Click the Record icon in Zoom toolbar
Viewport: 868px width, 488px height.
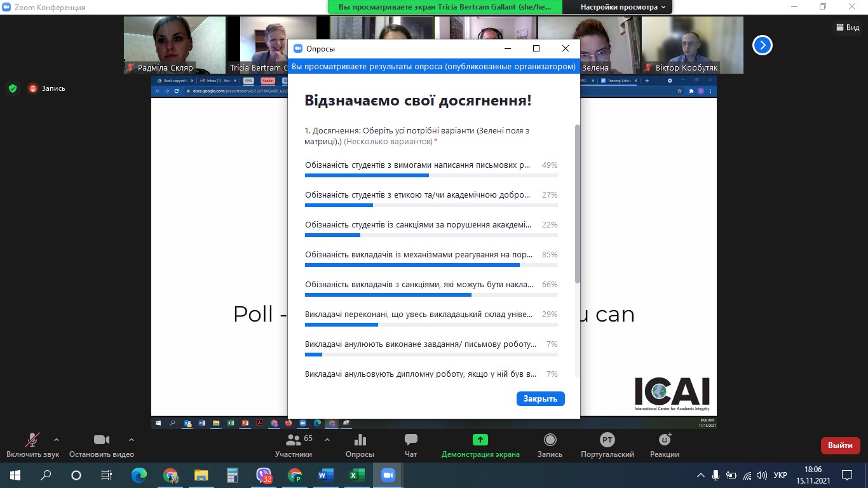point(550,440)
